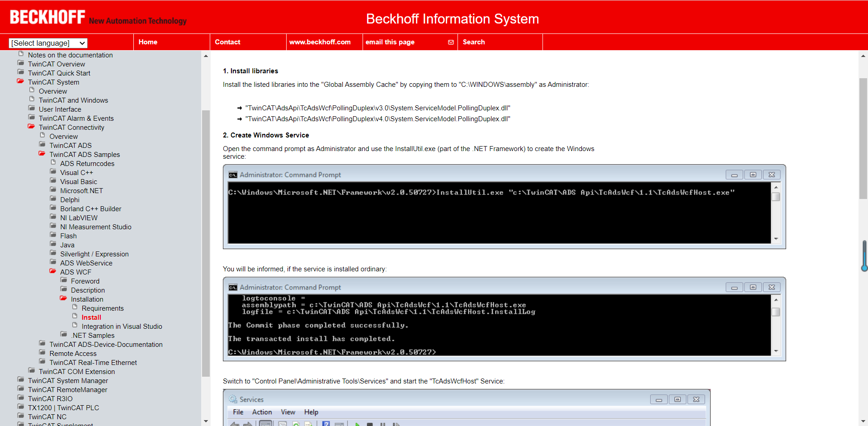The width and height of the screenshot is (868, 426).
Task: Click the content pane scroll-up arrow
Action: (x=863, y=56)
